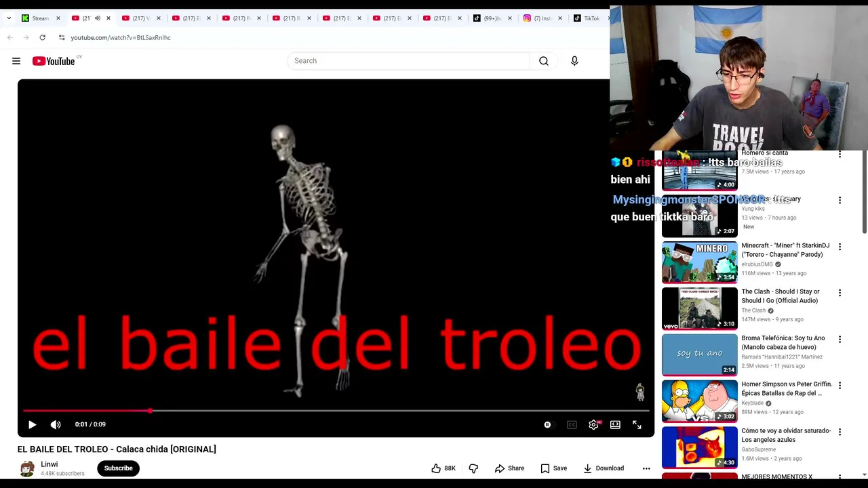Screen dimensions: 868x488
Task: Open the miniature skeleton watermark in player
Action: pos(639,392)
